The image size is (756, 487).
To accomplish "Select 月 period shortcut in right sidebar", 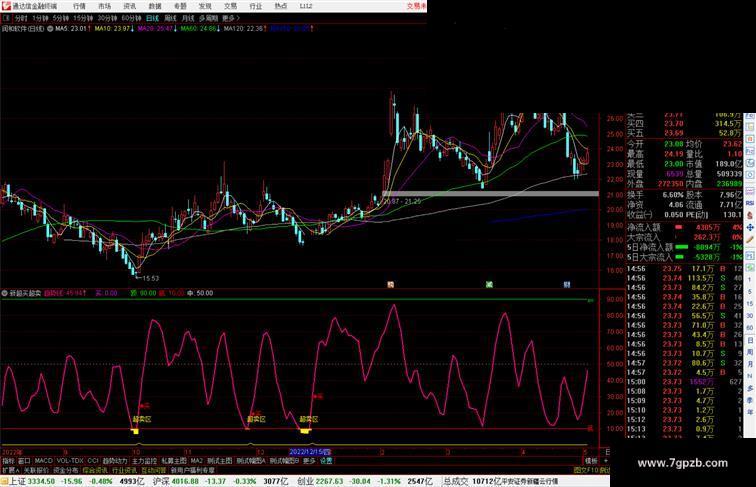I will click(x=750, y=365).
